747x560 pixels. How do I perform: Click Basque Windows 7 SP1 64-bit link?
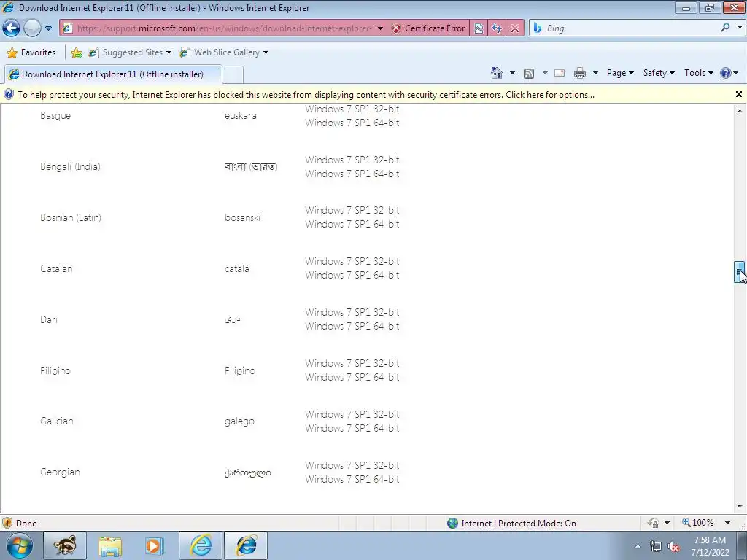coord(352,122)
